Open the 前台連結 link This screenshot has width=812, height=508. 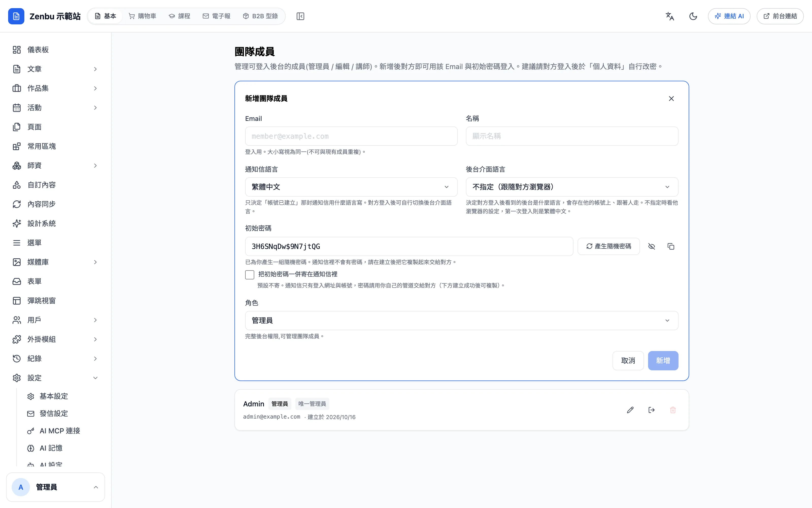click(x=780, y=16)
